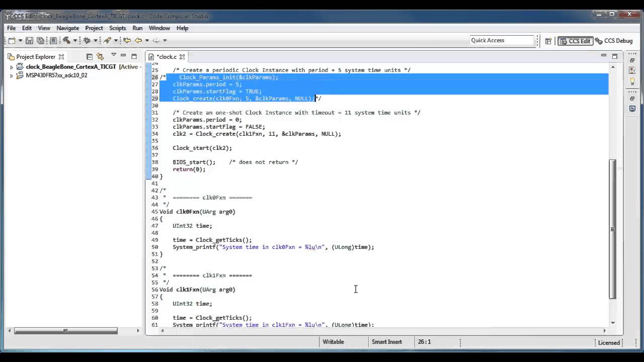Click the flash/launch tool icon
644x362 pixels.
pos(107,40)
